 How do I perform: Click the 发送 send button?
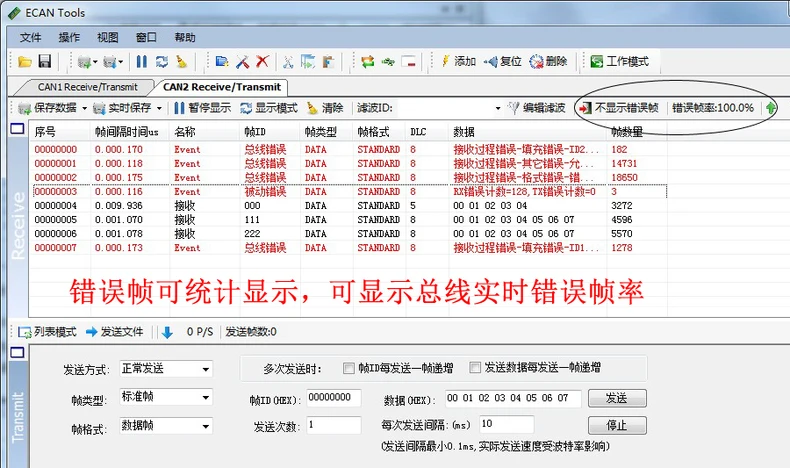coord(617,398)
